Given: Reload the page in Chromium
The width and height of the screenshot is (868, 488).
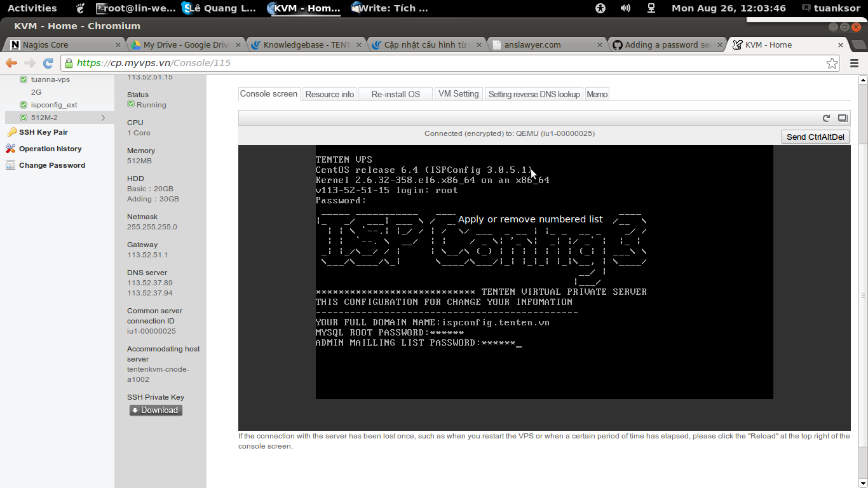Looking at the screenshot, I should point(48,63).
